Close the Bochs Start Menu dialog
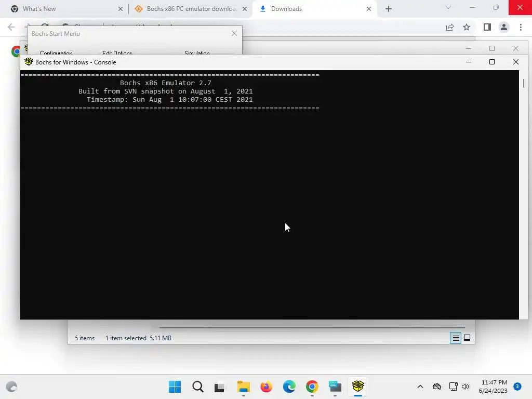Image resolution: width=532 pixels, height=399 pixels. 234,33
